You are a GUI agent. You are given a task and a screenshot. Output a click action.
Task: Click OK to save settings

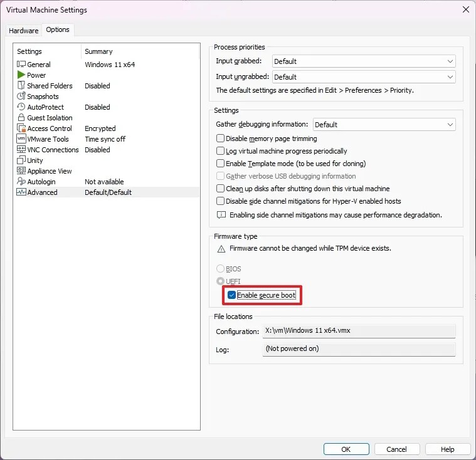point(346,449)
